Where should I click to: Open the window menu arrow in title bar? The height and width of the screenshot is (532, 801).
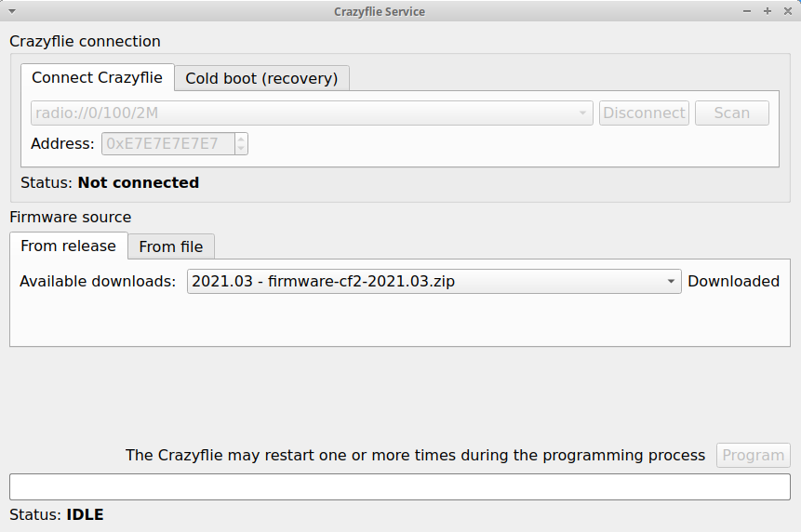[x=11, y=11]
